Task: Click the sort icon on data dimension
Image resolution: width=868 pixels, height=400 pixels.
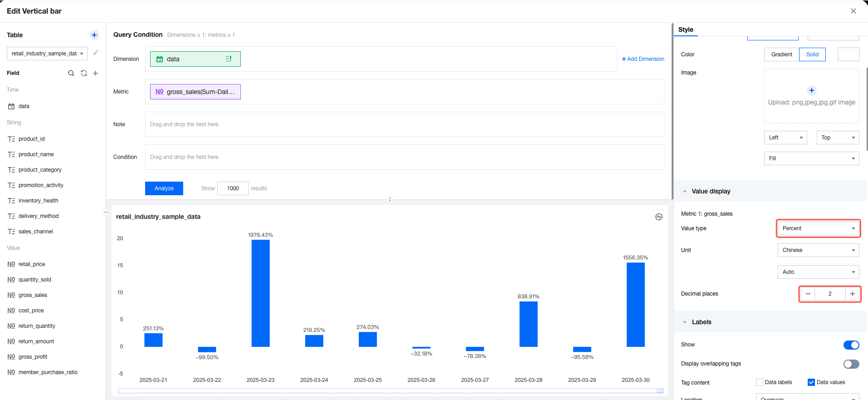Action: coord(229,59)
